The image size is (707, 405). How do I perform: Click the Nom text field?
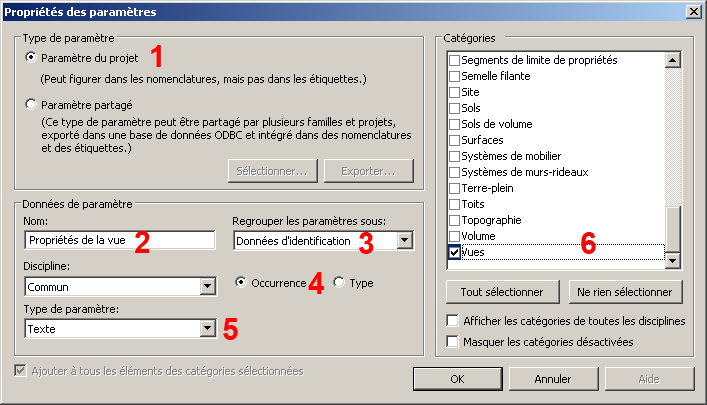[x=119, y=240]
